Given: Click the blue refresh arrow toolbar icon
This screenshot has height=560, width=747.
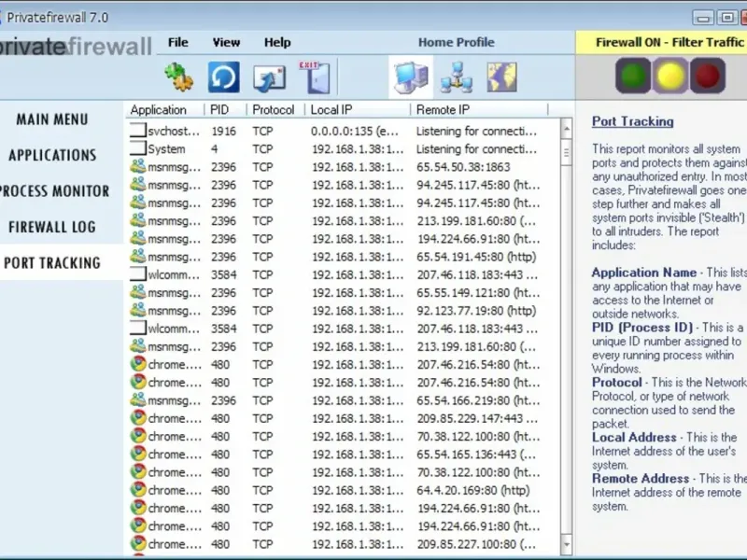Looking at the screenshot, I should 223,77.
